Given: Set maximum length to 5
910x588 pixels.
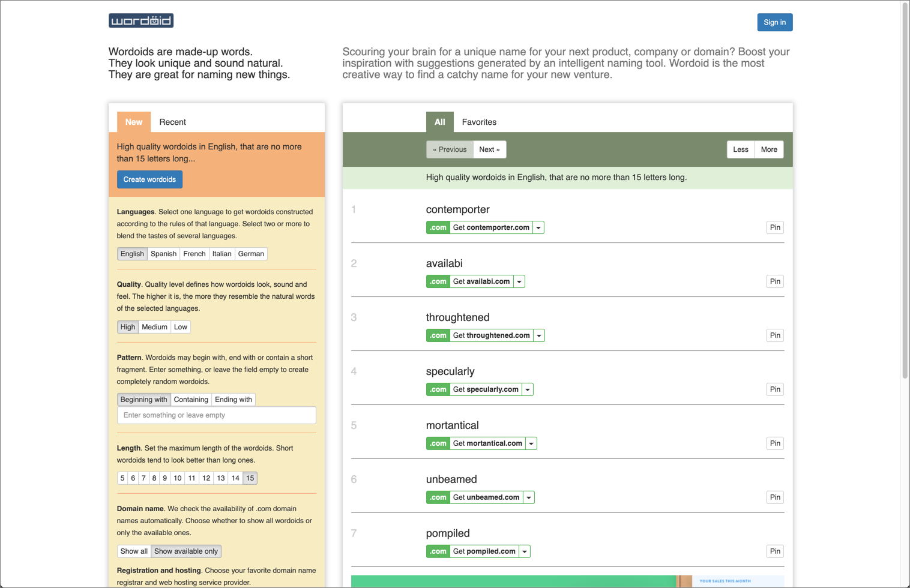Looking at the screenshot, I should [122, 478].
